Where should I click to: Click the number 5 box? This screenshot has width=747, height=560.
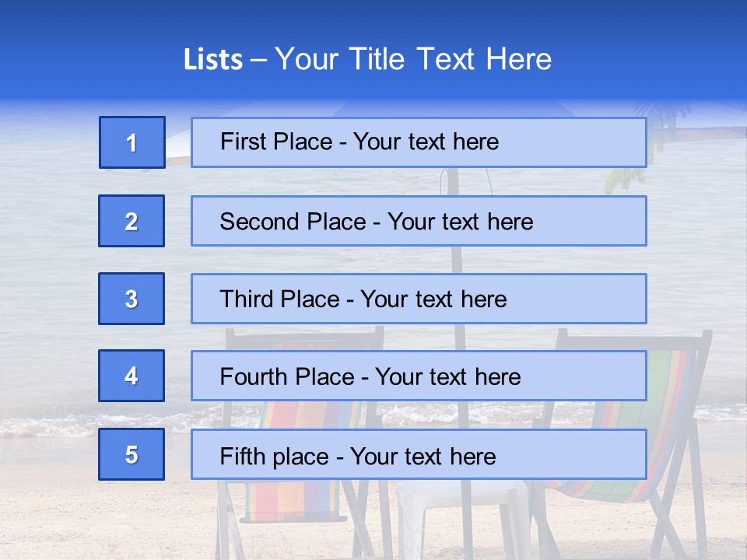pyautogui.click(x=132, y=454)
